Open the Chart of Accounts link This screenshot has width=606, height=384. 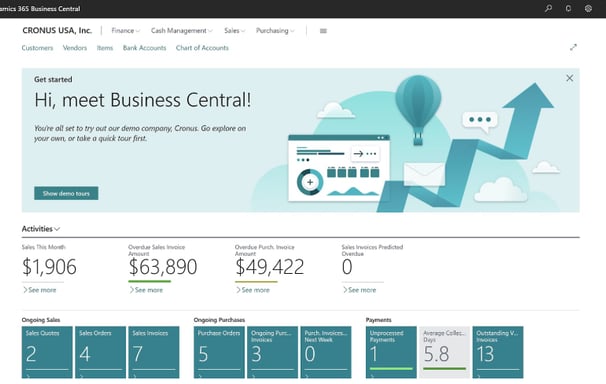202,48
